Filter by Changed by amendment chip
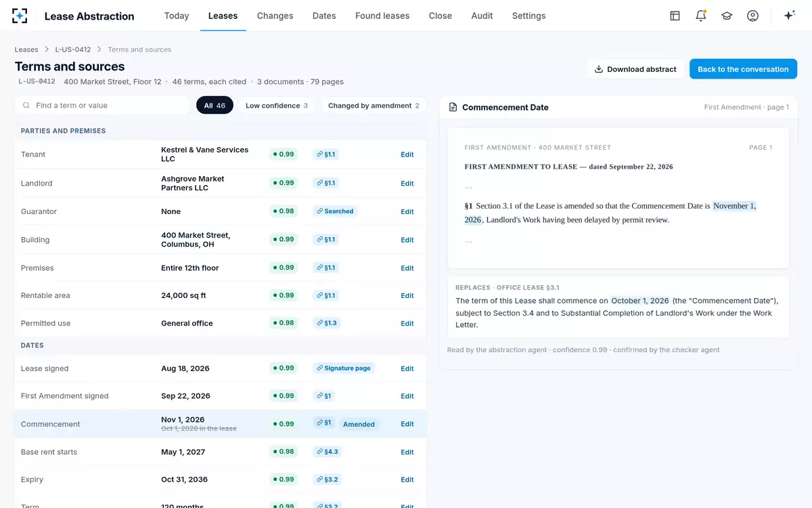 coord(374,106)
